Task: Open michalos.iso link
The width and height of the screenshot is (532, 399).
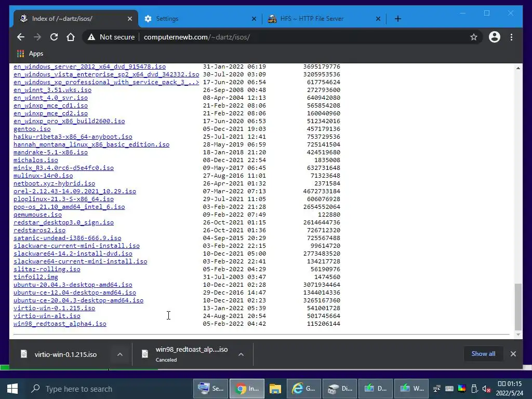Action: (x=36, y=161)
